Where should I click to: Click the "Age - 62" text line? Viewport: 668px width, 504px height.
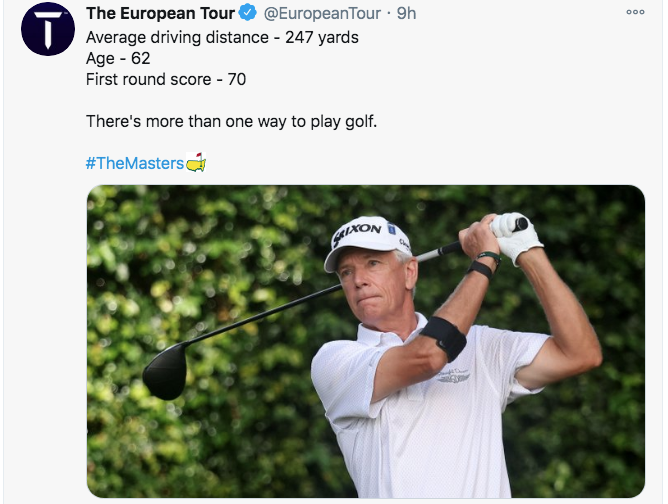click(118, 58)
